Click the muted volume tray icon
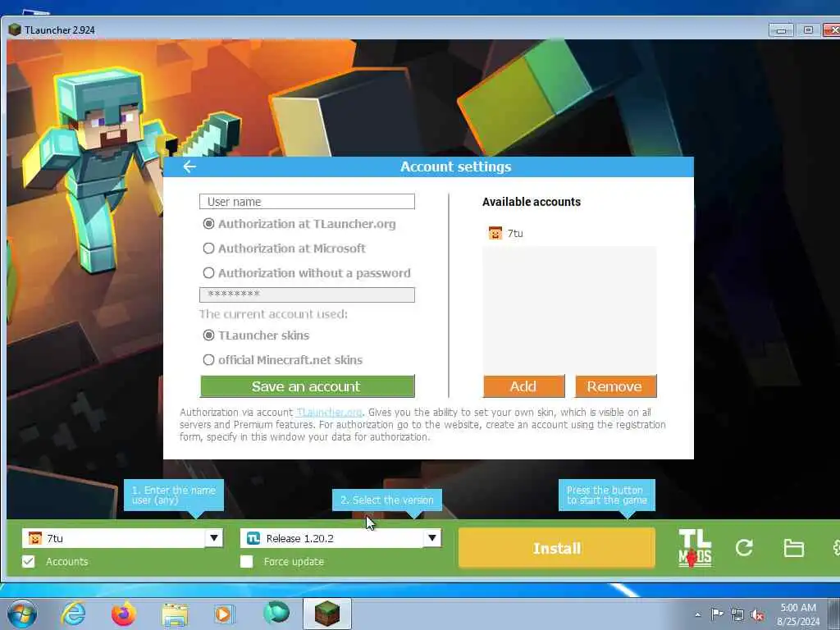The height and width of the screenshot is (630, 840). tap(757, 615)
